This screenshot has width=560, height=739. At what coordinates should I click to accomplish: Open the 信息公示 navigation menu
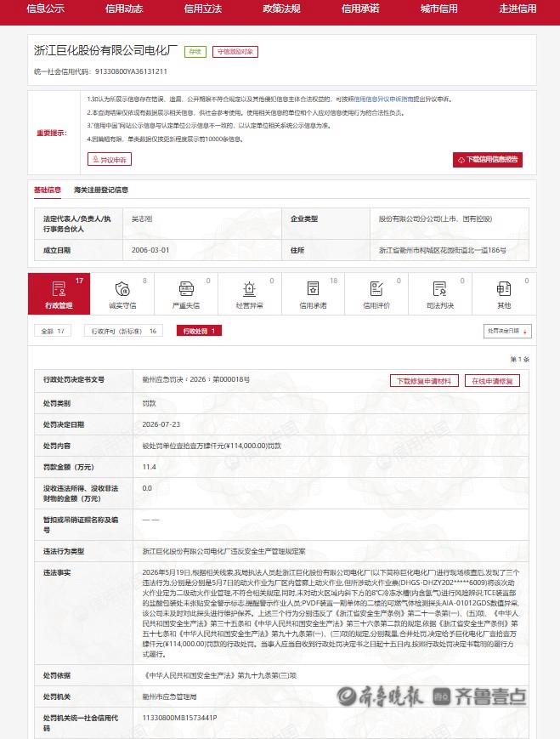[45, 9]
